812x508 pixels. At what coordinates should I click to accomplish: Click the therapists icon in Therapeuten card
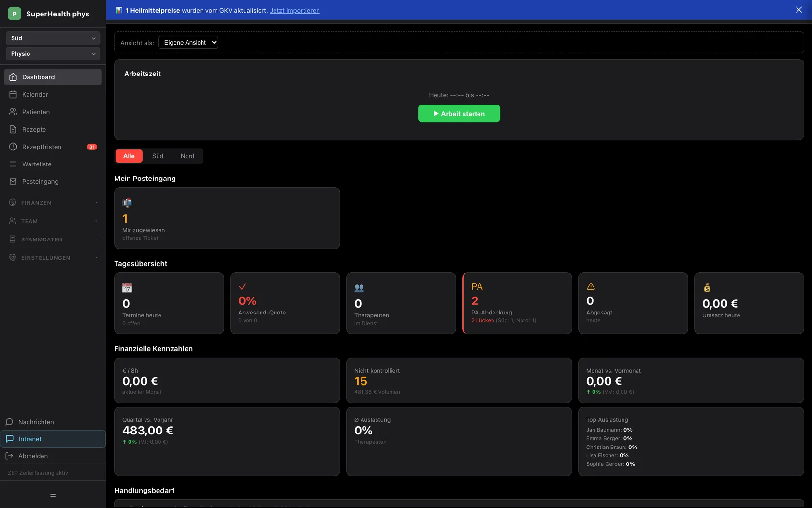click(x=359, y=288)
